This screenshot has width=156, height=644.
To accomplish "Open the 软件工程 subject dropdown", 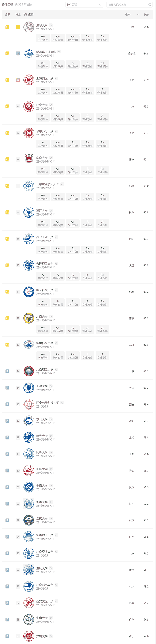I will click(84, 5).
